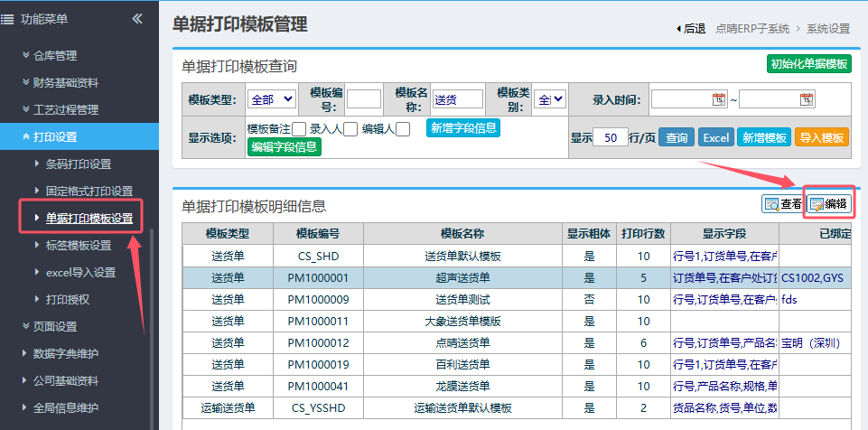868x430 pixels.
Task: Click the end date calendar icon
Action: tap(806, 99)
